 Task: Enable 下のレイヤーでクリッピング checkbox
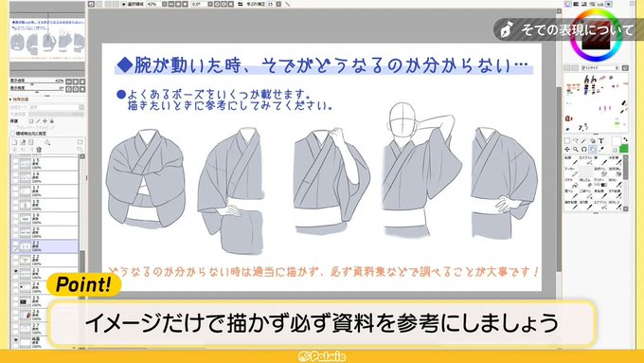[x=12, y=128]
